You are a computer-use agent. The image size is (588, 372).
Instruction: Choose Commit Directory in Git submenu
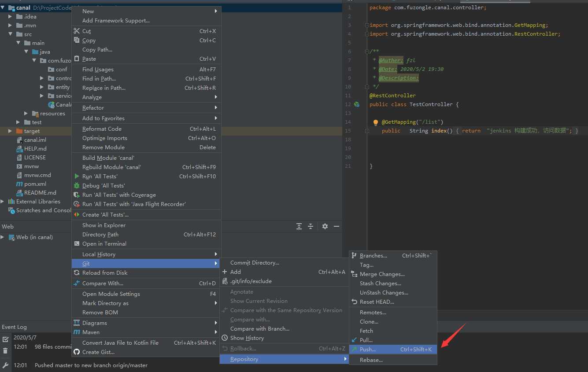(x=284, y=262)
